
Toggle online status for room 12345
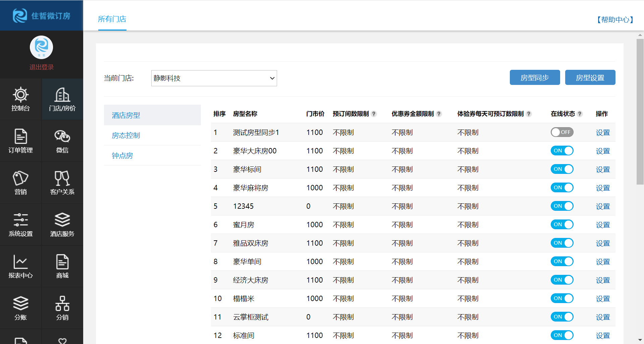tap(562, 206)
